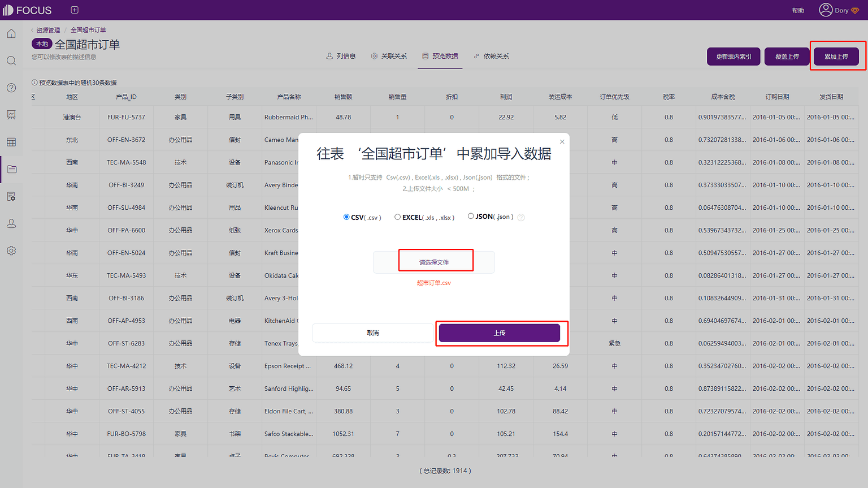This screenshot has width=868, height=488.
Task: Click the 税率 column header
Action: tap(669, 97)
